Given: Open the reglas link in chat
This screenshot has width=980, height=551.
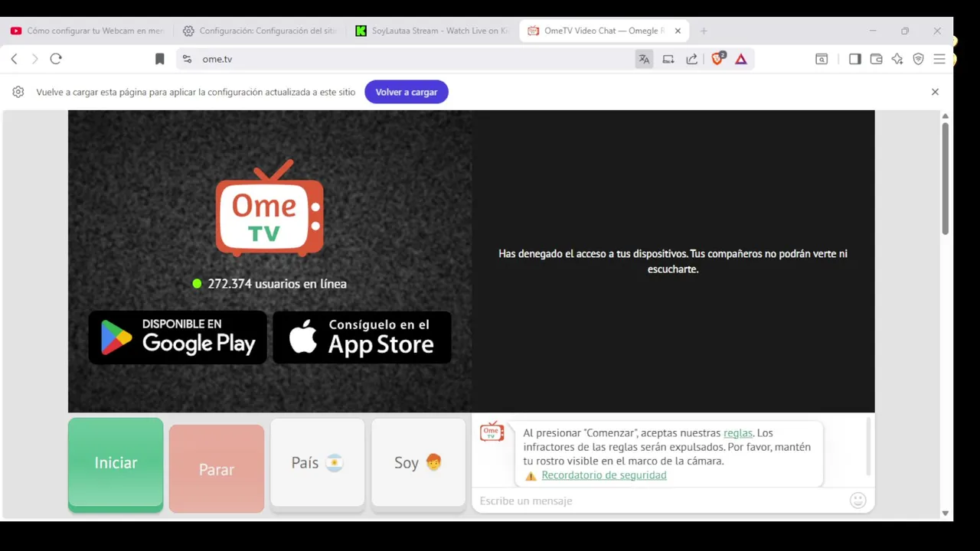Looking at the screenshot, I should click(x=738, y=433).
